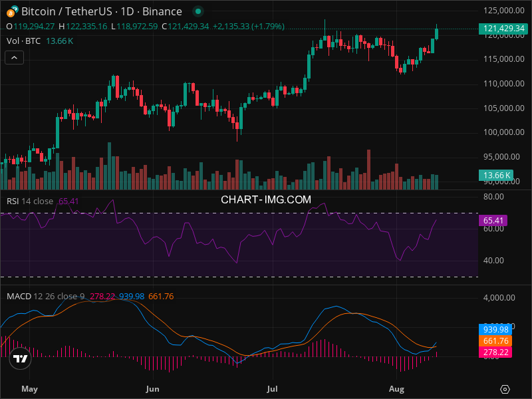Click the high price value 122,335.16
This screenshot has height=399, width=532.
coord(86,26)
